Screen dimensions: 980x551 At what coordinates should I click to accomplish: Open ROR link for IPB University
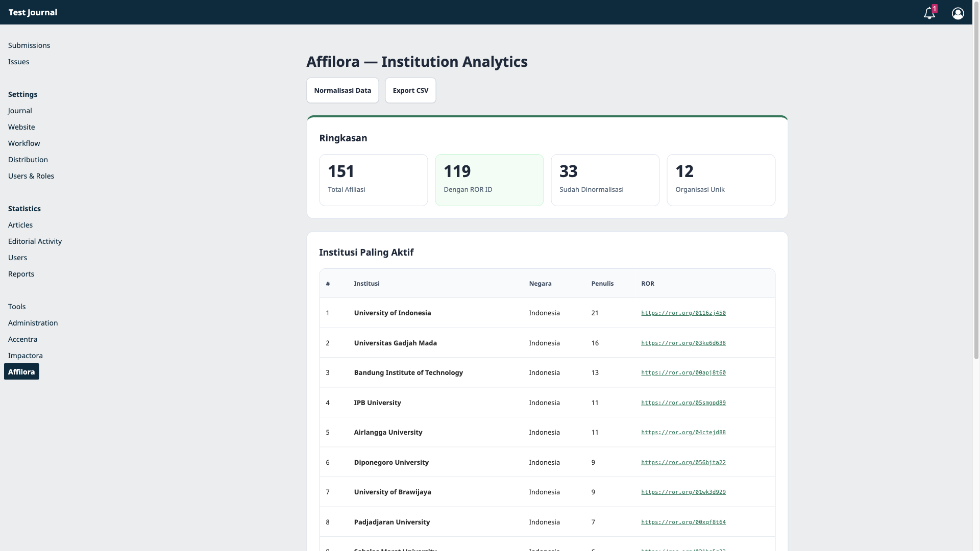click(683, 403)
